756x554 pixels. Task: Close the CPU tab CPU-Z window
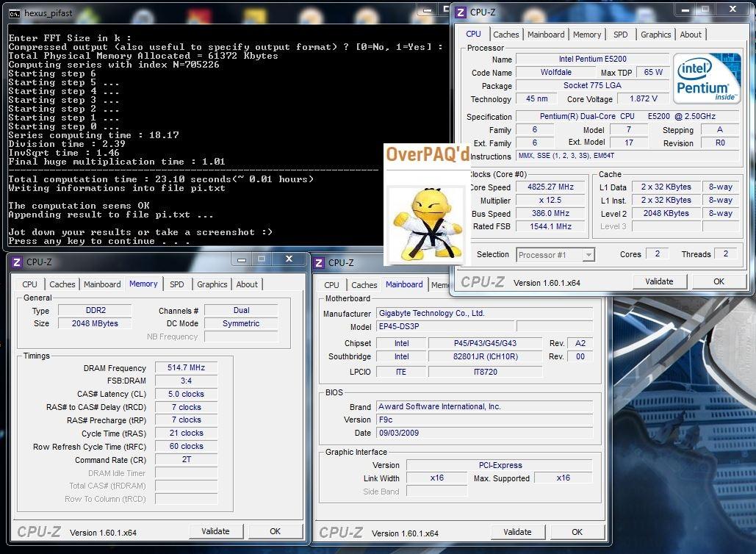[x=733, y=9]
